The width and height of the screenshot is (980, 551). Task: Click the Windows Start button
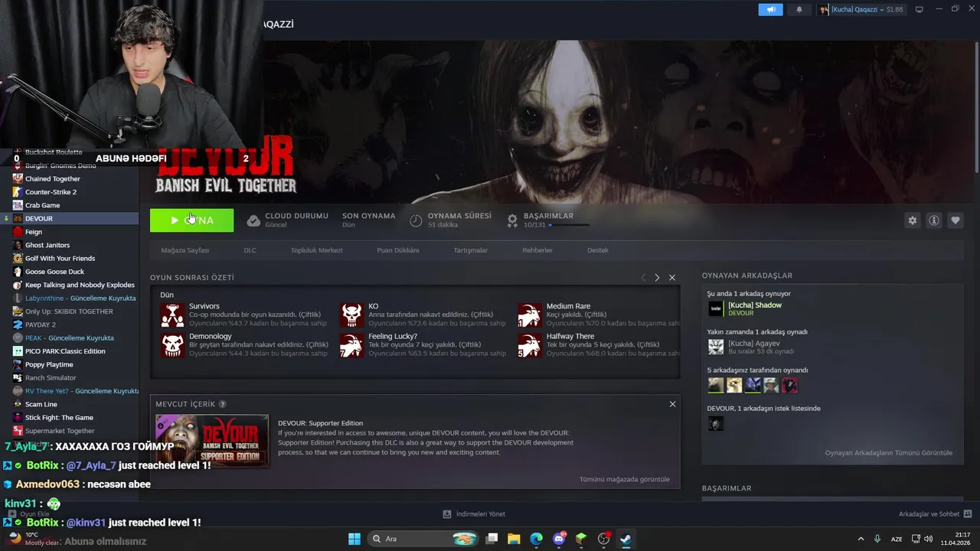[x=354, y=539]
